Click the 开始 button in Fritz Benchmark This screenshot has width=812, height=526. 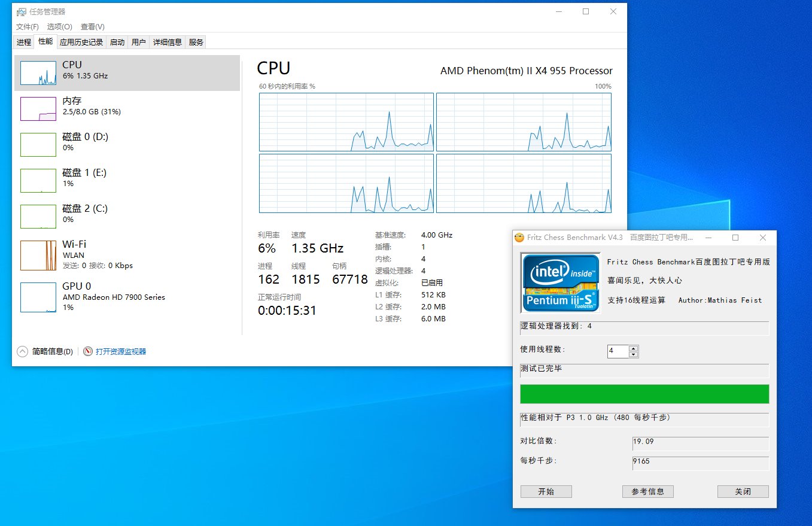546,491
